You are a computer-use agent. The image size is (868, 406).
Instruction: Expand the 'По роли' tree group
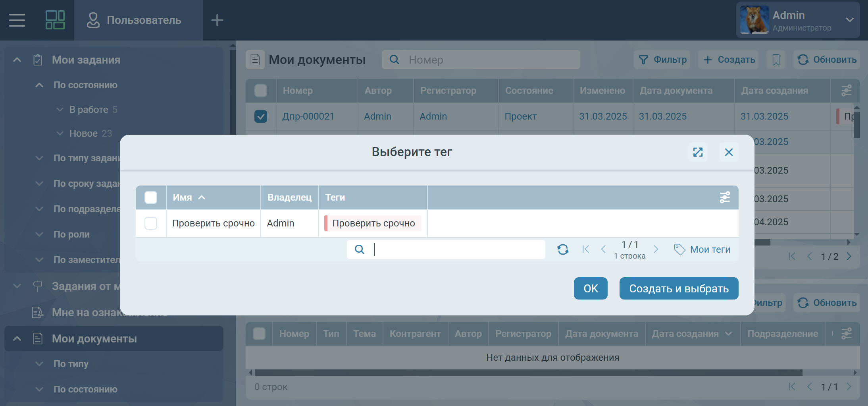[39, 234]
